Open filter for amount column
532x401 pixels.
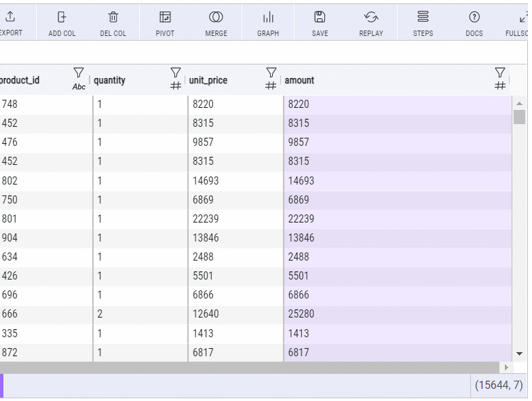(500, 73)
